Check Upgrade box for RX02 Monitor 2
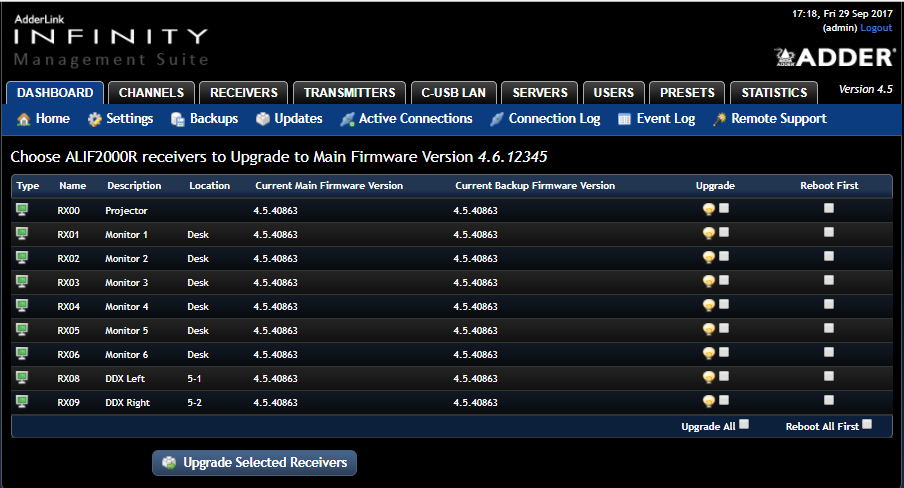The width and height of the screenshot is (904, 488). (724, 256)
